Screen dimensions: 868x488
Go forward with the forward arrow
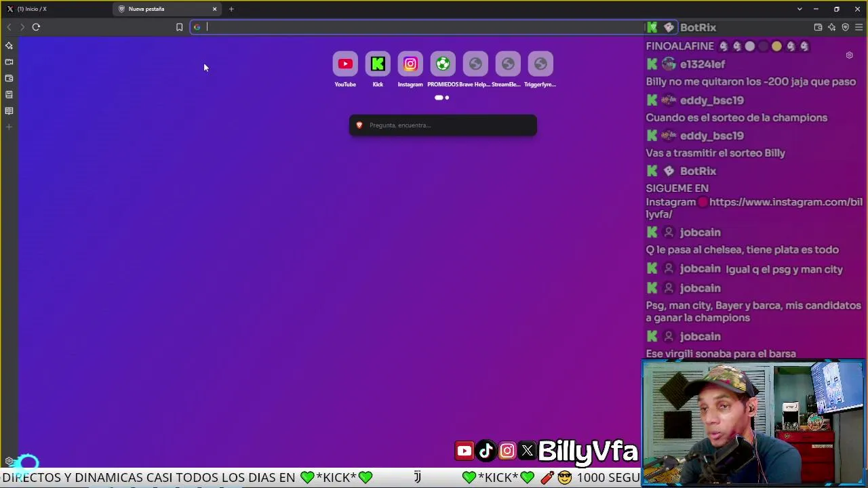(22, 27)
